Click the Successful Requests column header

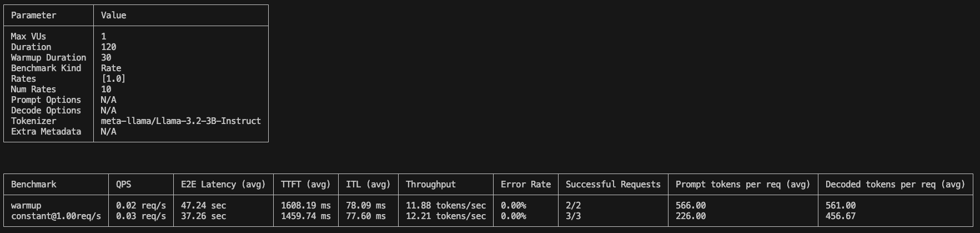point(613,185)
